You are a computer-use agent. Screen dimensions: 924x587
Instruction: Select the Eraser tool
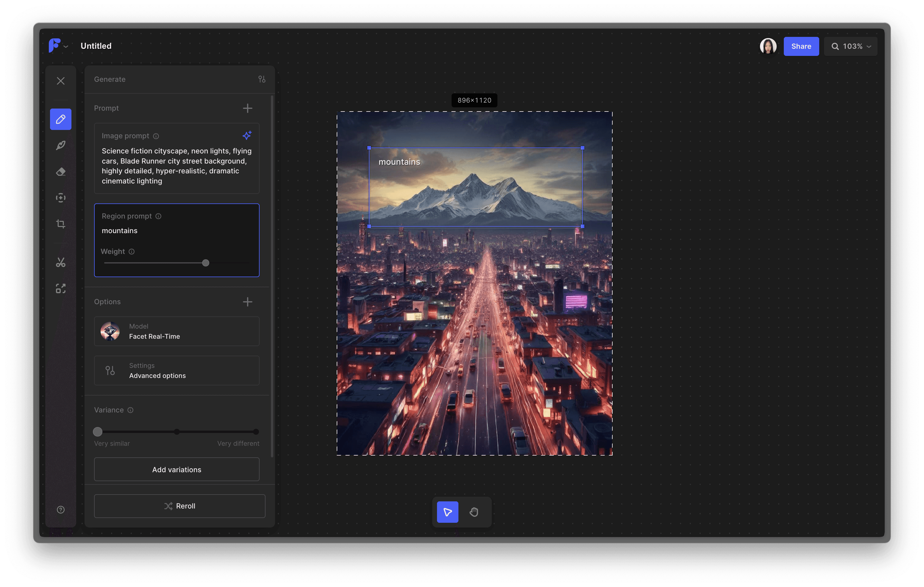61,172
